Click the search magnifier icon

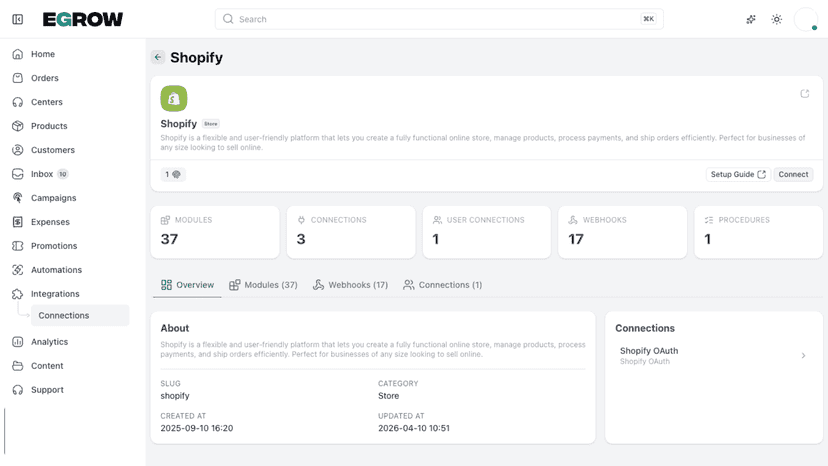[228, 19]
